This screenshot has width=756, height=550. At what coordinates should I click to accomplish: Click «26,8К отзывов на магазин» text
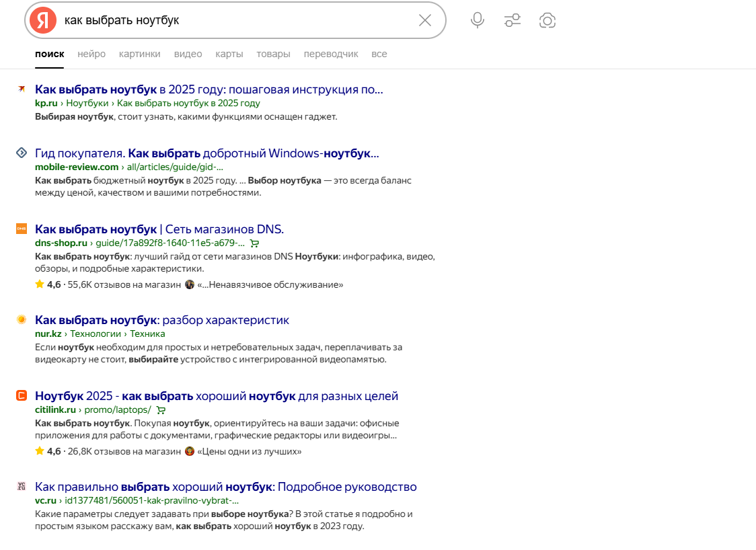(x=124, y=451)
